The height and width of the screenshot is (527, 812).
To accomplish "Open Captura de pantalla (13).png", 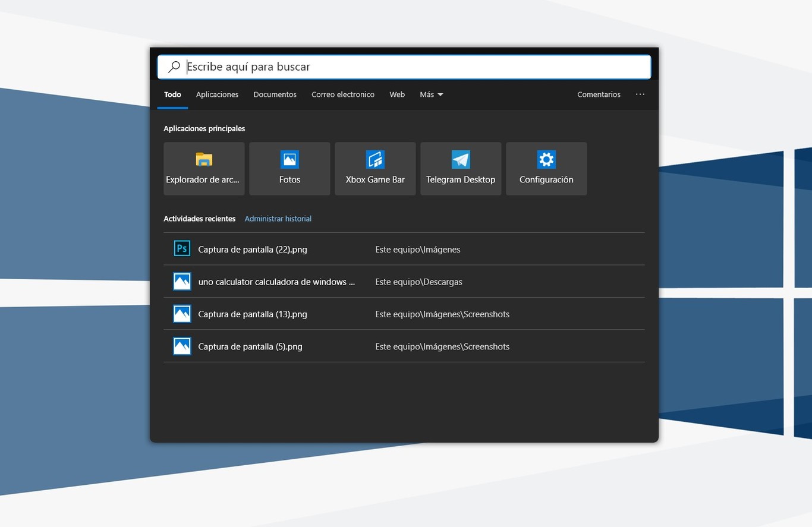I will (253, 314).
